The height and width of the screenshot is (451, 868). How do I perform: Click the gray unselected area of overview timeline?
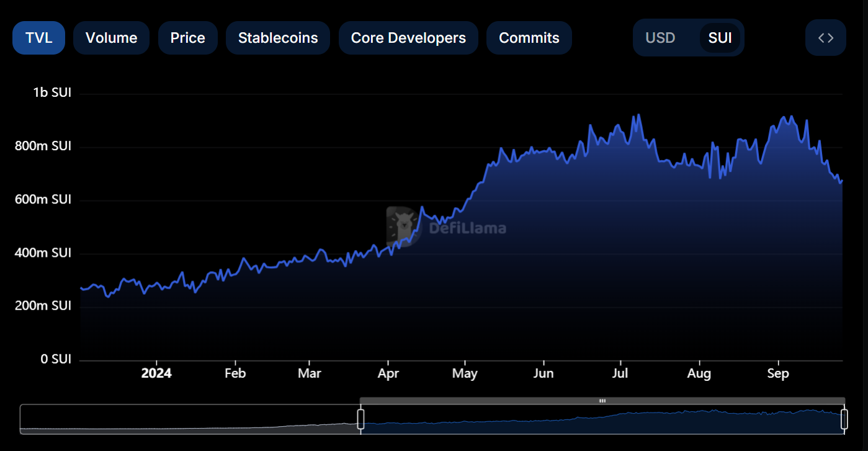click(190, 419)
